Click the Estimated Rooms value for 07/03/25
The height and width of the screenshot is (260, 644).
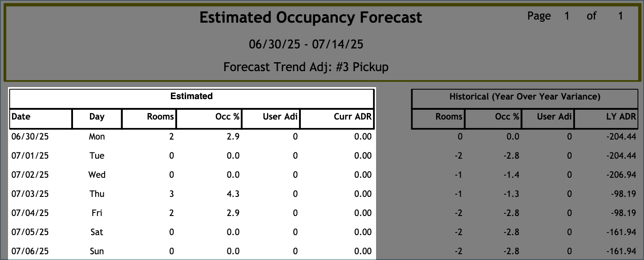tap(171, 194)
